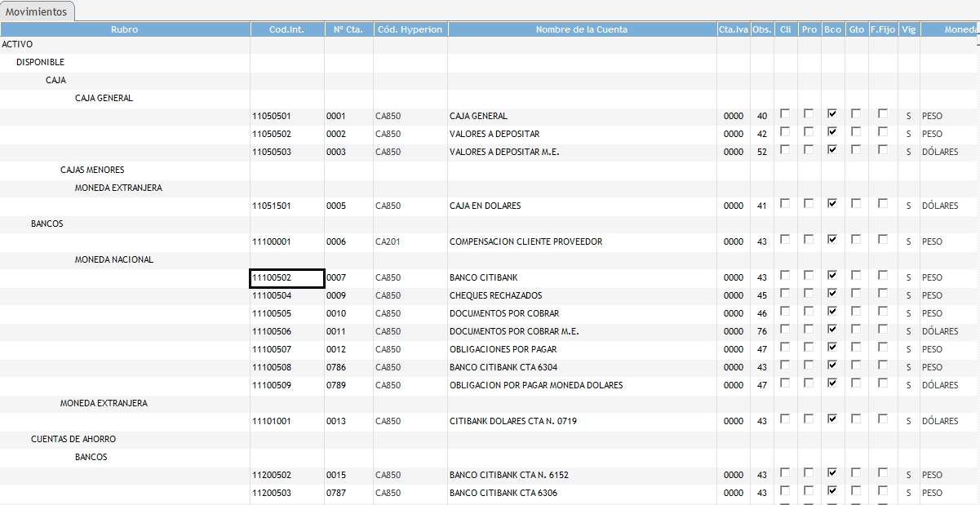Uncheck the Bco checkbox for CAJA GENERAL
This screenshot has height=505, width=980.
click(x=832, y=114)
